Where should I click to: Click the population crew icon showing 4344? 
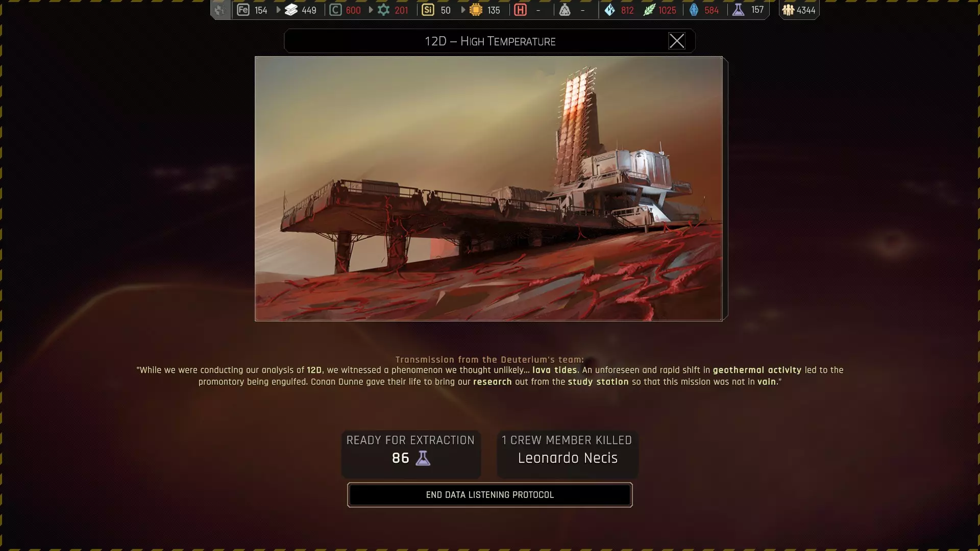[788, 10]
